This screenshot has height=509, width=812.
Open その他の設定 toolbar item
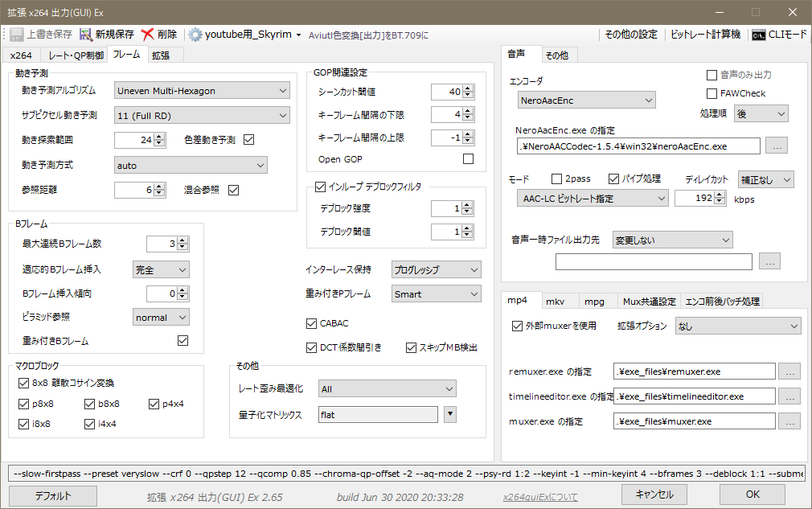coord(631,35)
